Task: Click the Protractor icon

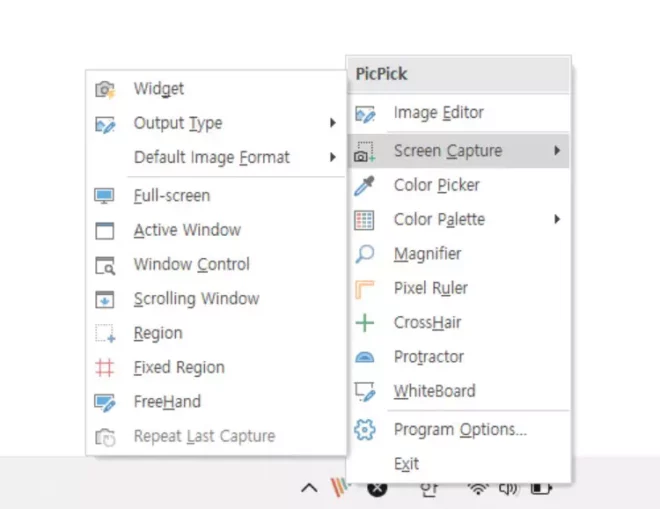Action: coord(365,357)
